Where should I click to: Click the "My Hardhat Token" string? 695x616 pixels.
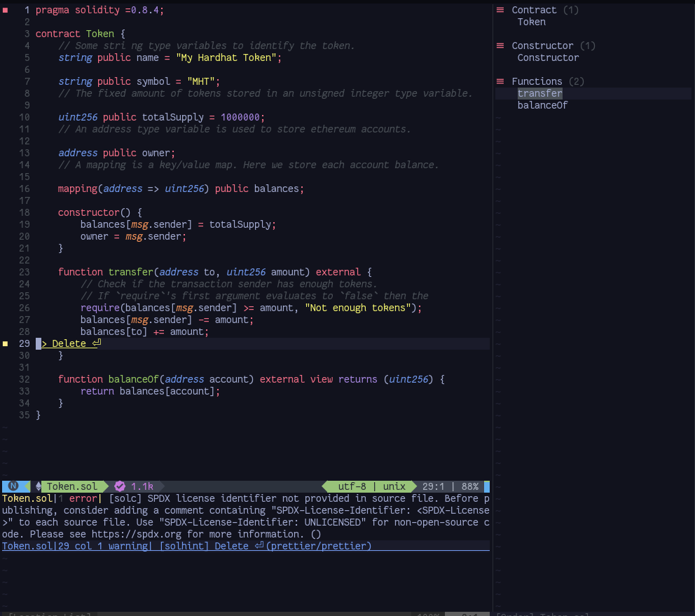pyautogui.click(x=226, y=57)
